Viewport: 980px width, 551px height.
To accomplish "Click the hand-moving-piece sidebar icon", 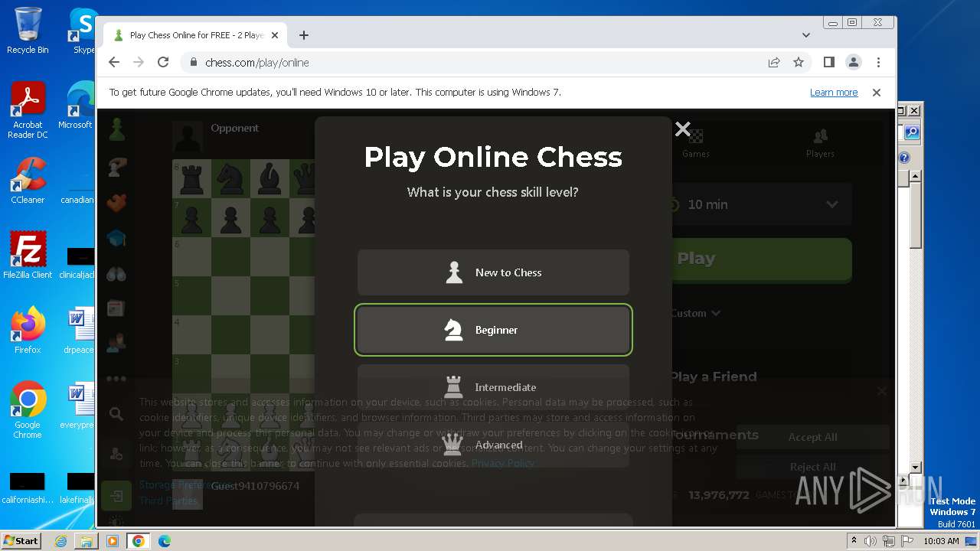I will pyautogui.click(x=116, y=167).
